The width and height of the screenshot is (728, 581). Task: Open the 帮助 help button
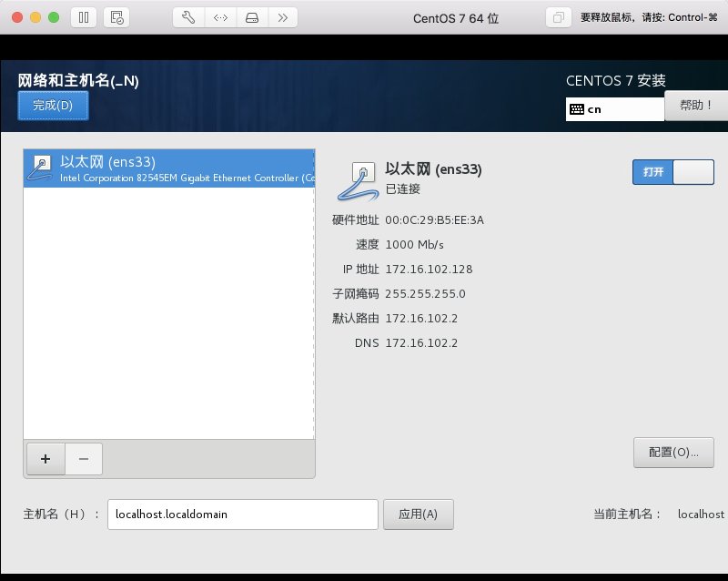(696, 106)
